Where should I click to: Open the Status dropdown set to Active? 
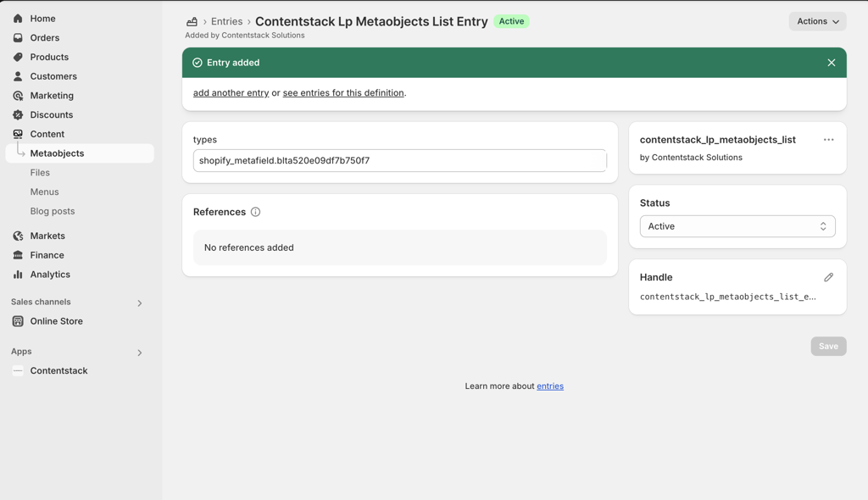737,226
